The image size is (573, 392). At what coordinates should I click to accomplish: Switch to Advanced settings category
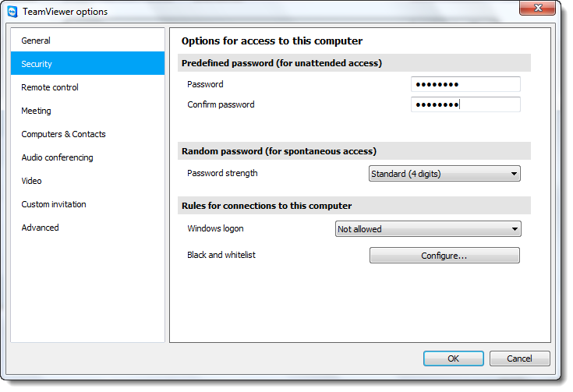pos(87,228)
